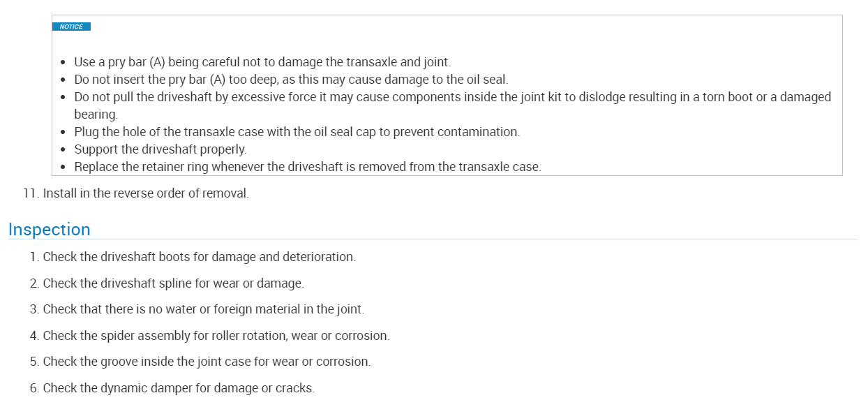Click the "Check the dynamic damper" step

tap(179, 388)
